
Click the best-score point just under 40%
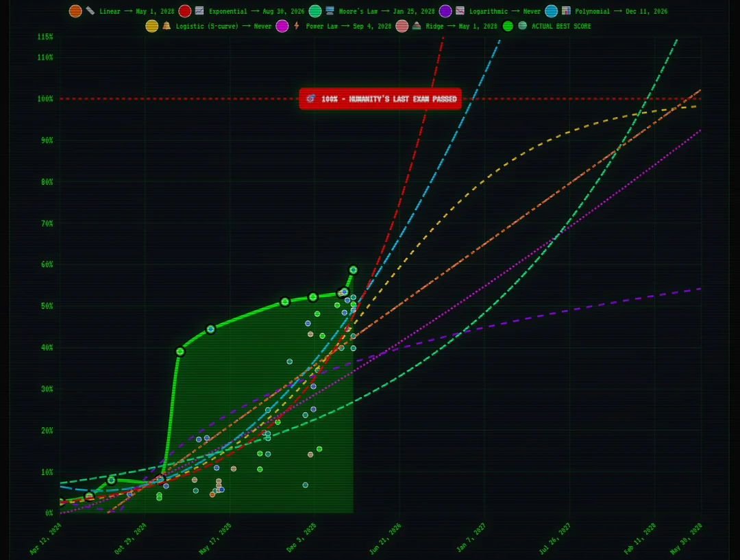tap(180, 351)
